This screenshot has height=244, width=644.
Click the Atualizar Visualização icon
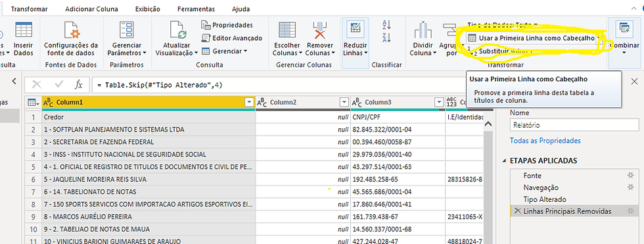pyautogui.click(x=178, y=30)
